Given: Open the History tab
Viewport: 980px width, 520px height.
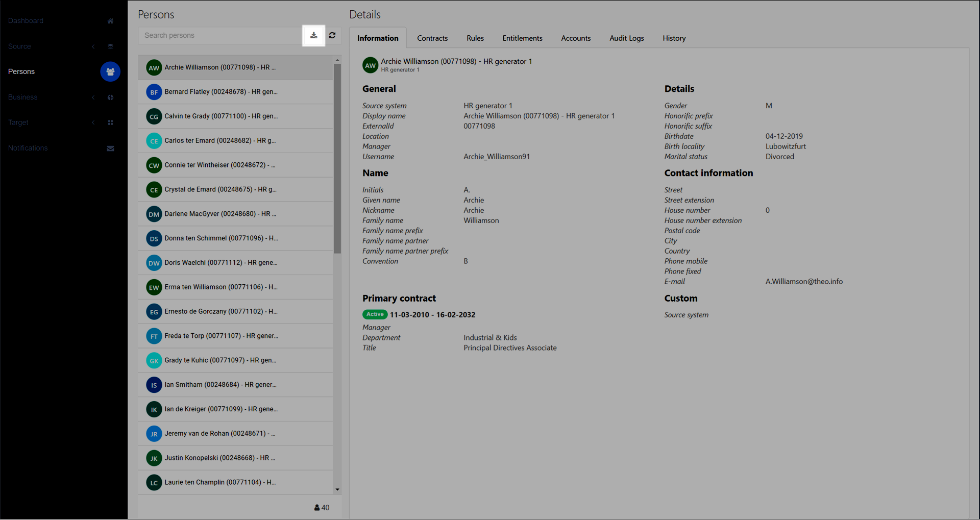Looking at the screenshot, I should click(x=674, y=38).
